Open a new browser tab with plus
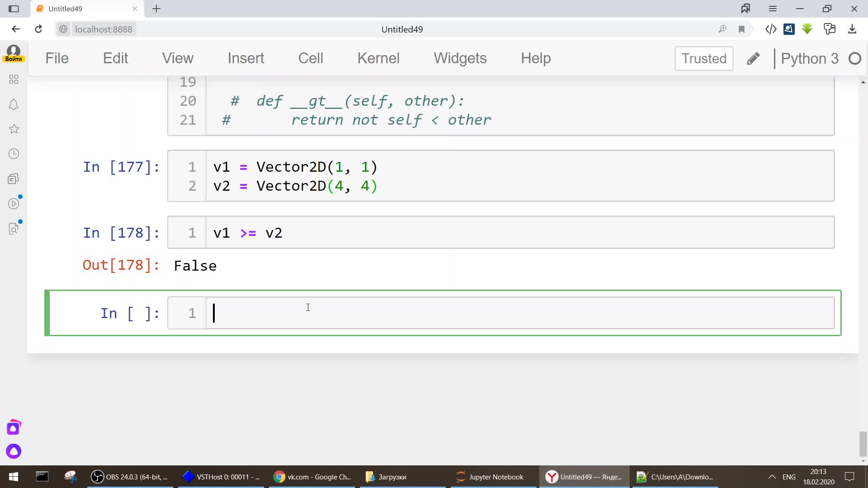 point(156,9)
